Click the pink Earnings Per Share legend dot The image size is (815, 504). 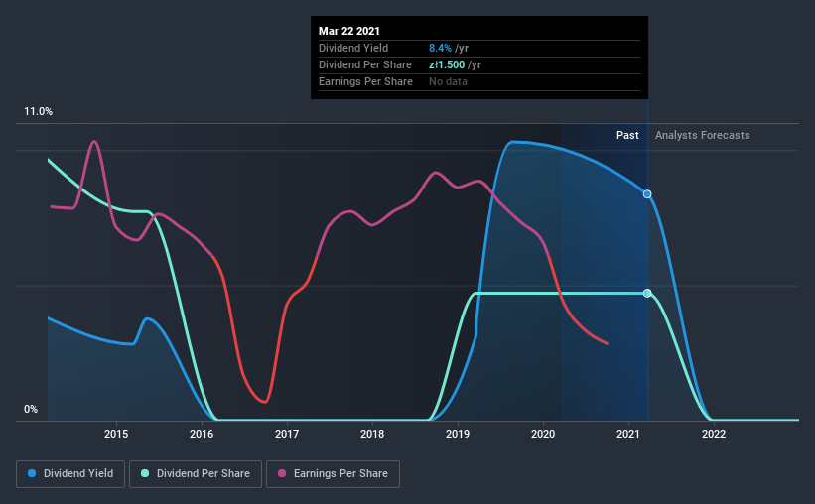[282, 473]
